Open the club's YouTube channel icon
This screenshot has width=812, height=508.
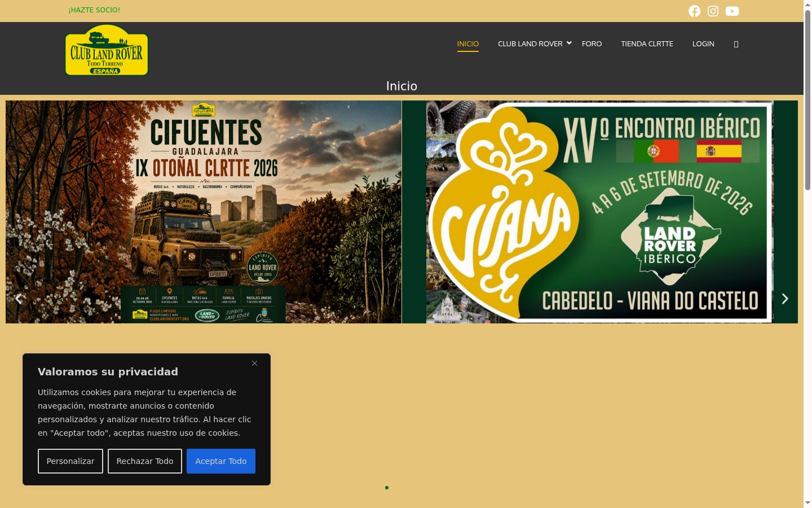pyautogui.click(x=732, y=11)
